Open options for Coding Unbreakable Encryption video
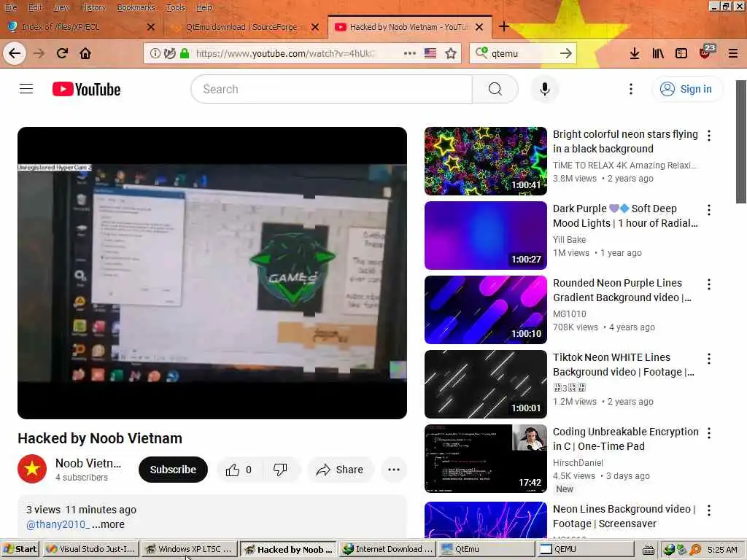The image size is (747, 560). click(x=709, y=433)
